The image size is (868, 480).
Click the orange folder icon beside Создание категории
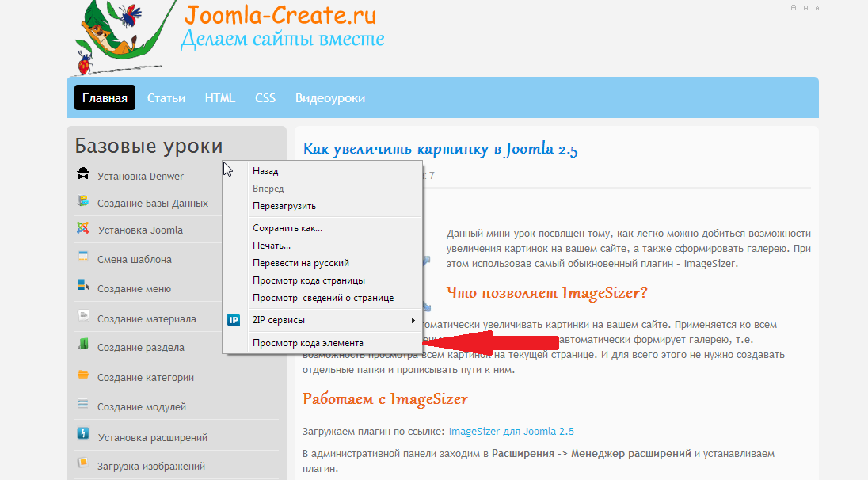tap(83, 375)
